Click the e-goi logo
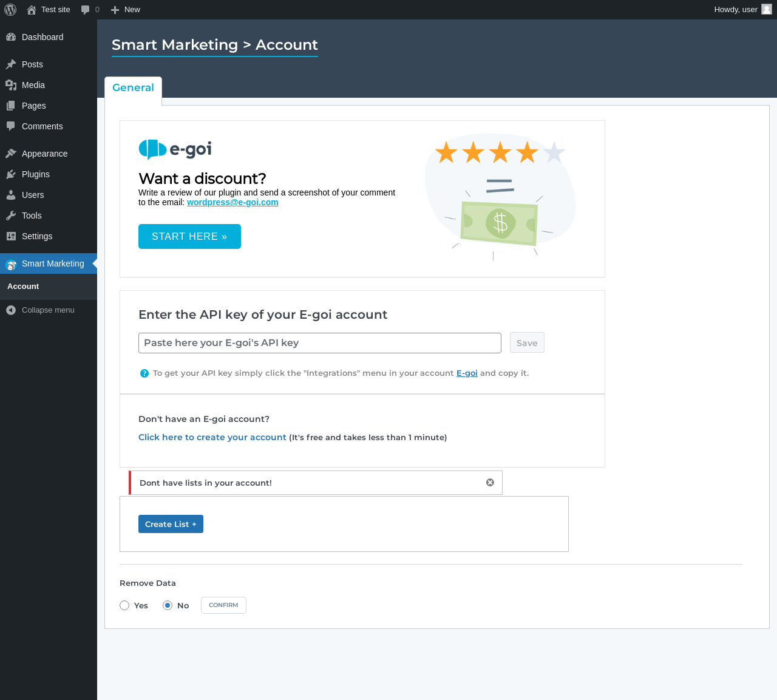Image resolution: width=777 pixels, height=700 pixels. pyautogui.click(x=175, y=149)
